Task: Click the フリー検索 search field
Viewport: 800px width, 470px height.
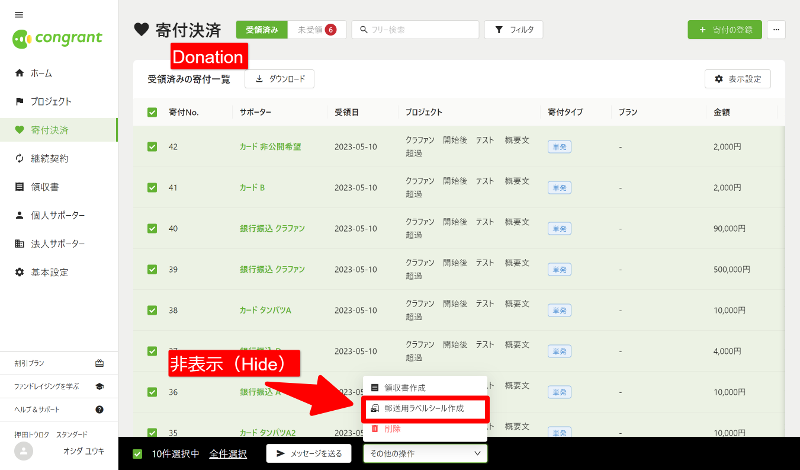Action: click(414, 30)
